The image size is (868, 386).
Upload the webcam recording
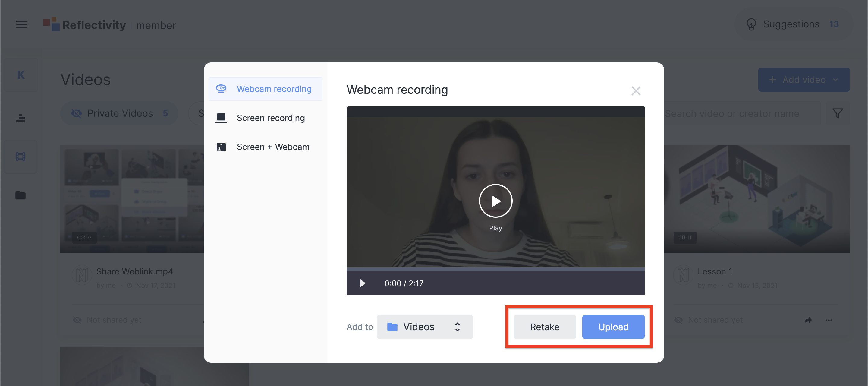pyautogui.click(x=614, y=327)
